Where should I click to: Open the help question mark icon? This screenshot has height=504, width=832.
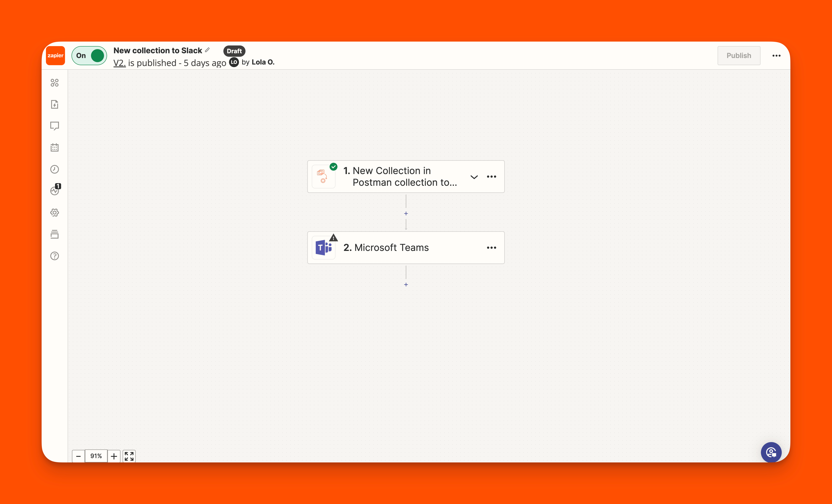coord(54,256)
